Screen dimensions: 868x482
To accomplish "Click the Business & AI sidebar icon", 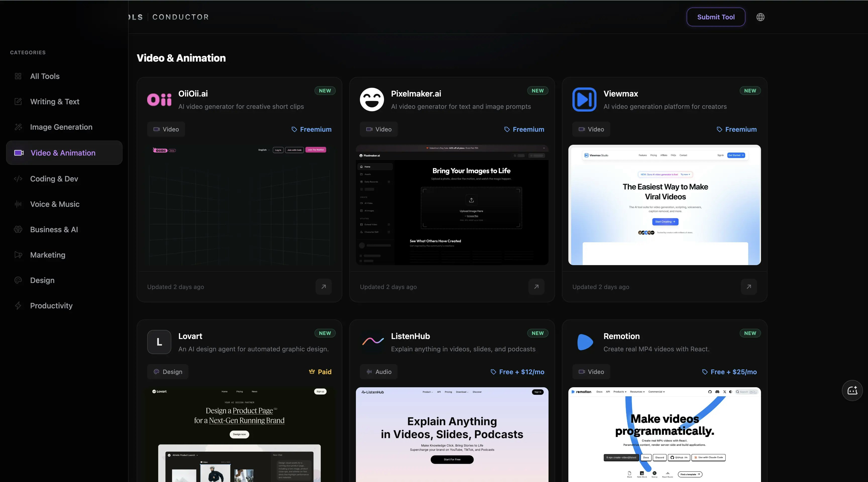I will [18, 229].
